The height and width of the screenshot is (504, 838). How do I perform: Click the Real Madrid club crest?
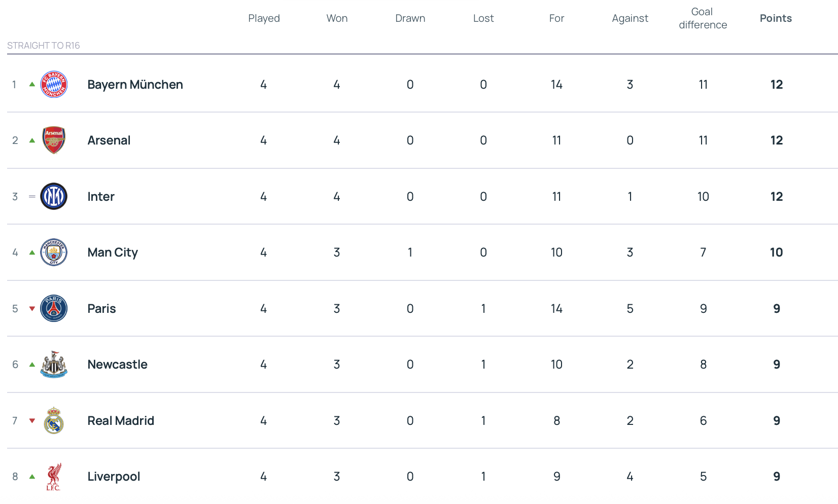54,420
